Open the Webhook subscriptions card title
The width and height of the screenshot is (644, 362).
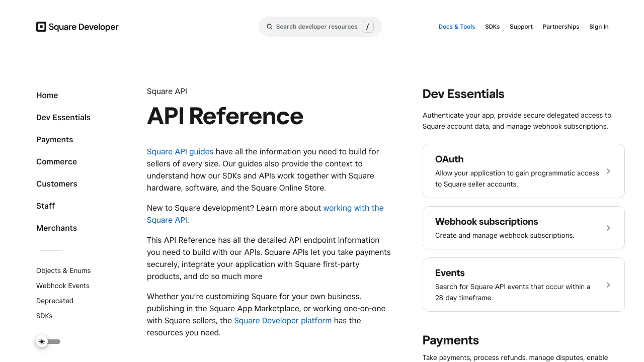point(487,222)
